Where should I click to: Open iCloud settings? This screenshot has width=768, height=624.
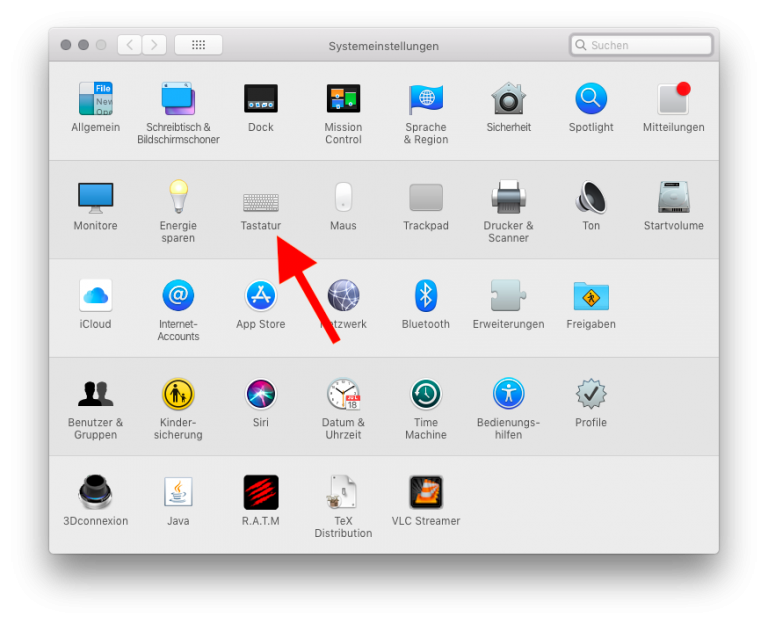pos(96,295)
